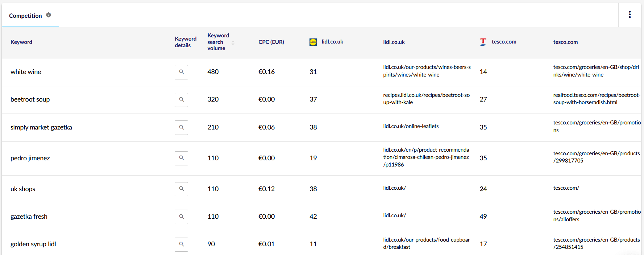The width and height of the screenshot is (644, 255).
Task: Click Tesco position 14 for white wine
Action: [483, 72]
